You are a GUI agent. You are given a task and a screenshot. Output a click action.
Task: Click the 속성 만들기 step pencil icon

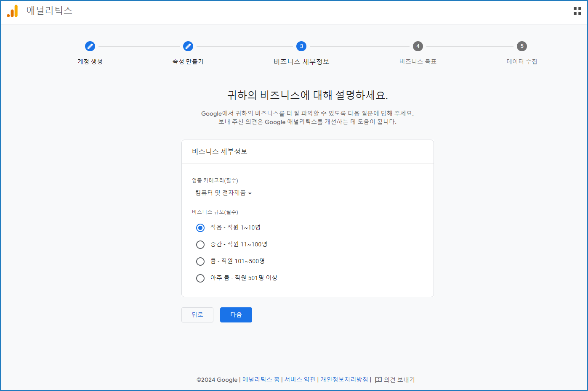click(188, 46)
